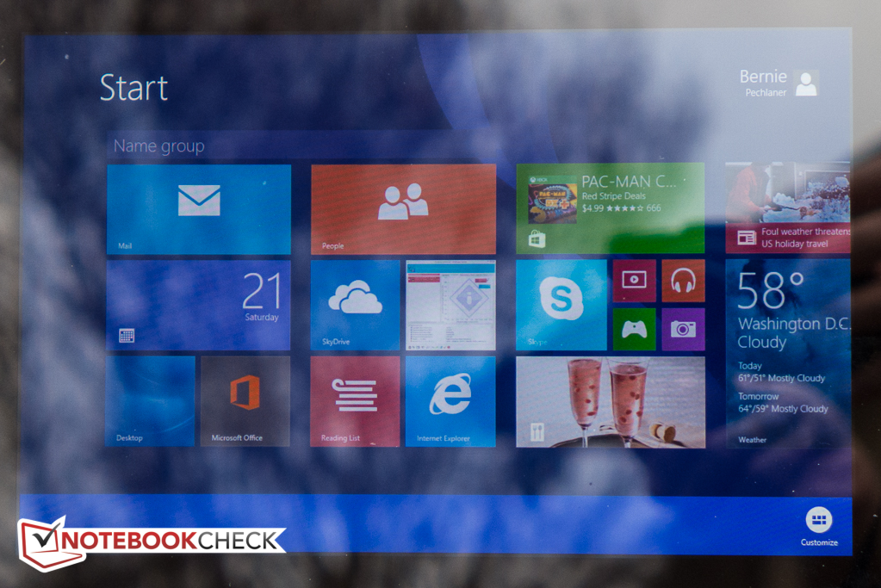Open the SkyDrive tile
The height and width of the screenshot is (588, 881).
coord(355,305)
